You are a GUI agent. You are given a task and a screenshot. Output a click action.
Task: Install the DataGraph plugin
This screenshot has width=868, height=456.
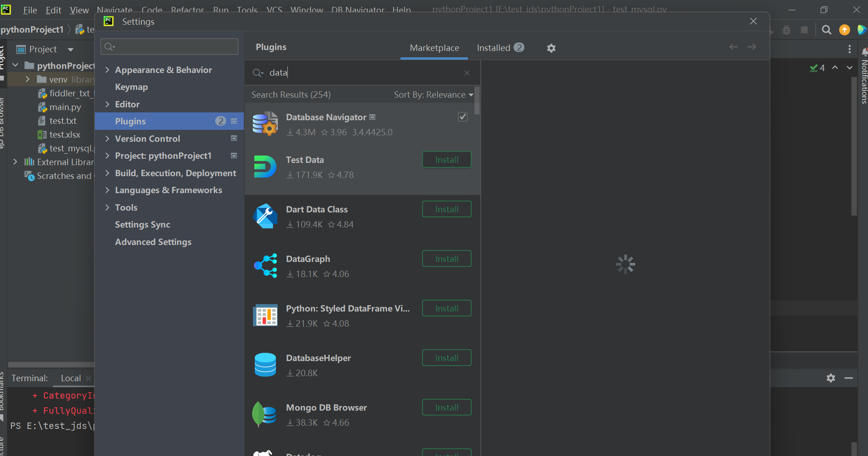pyautogui.click(x=447, y=259)
